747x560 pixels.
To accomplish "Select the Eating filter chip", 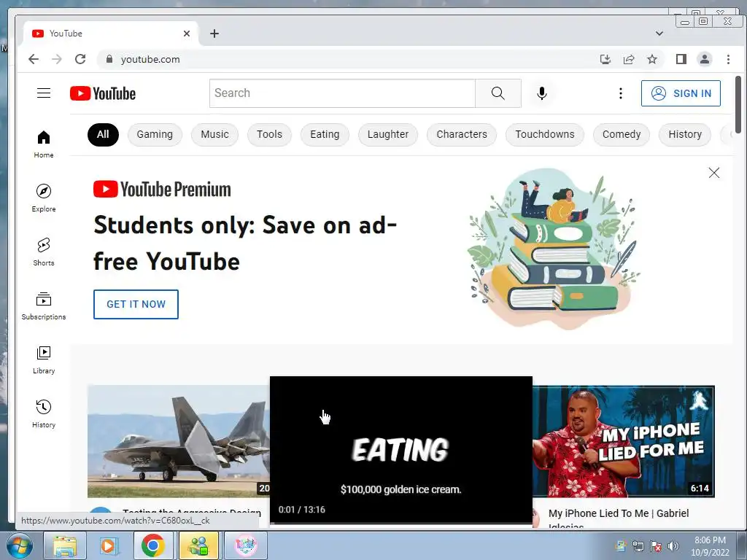I will 325,135.
